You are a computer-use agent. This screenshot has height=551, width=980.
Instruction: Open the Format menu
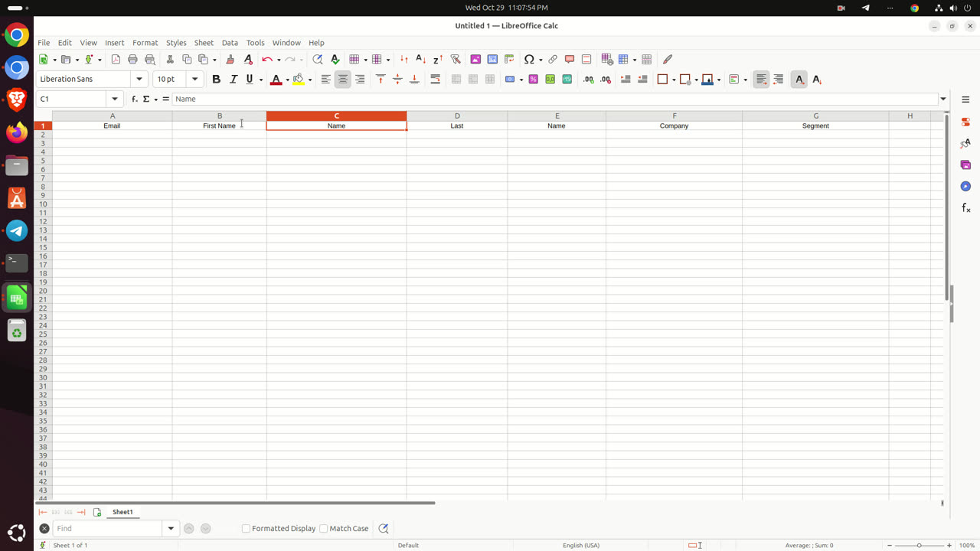click(145, 43)
